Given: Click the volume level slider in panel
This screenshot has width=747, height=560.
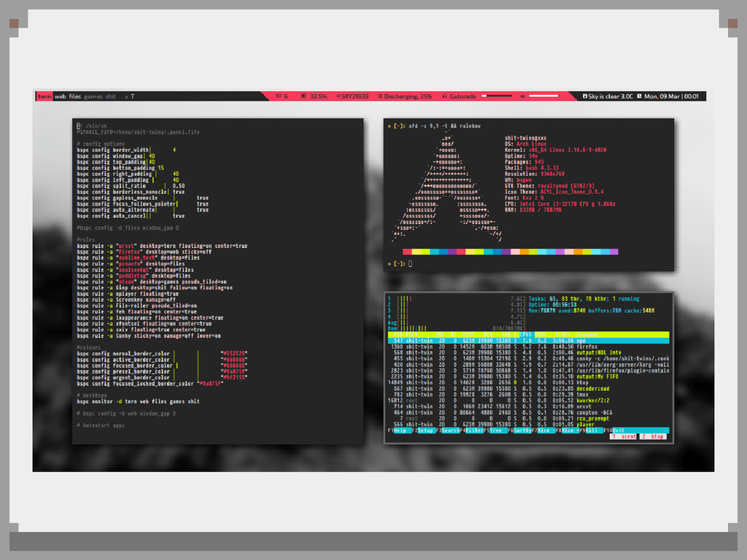Looking at the screenshot, I should tap(543, 96).
